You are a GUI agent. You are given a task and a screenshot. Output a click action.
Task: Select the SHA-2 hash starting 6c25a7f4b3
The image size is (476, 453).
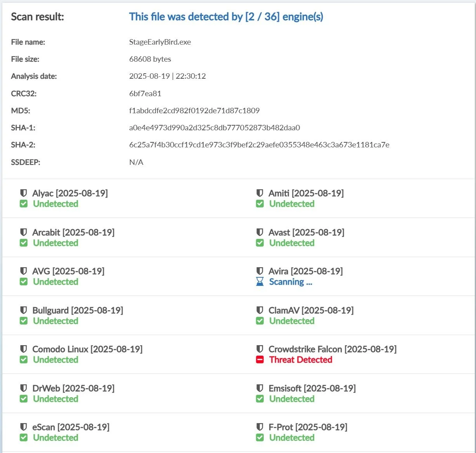point(259,145)
